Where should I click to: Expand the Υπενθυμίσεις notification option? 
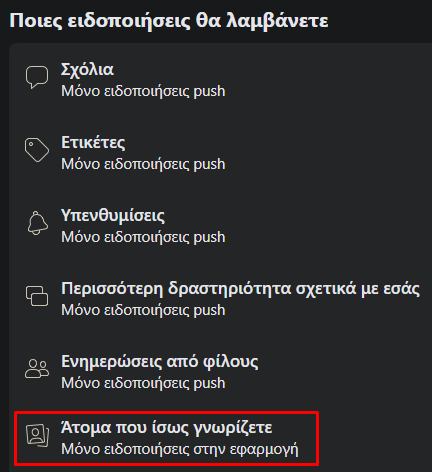(x=221, y=226)
